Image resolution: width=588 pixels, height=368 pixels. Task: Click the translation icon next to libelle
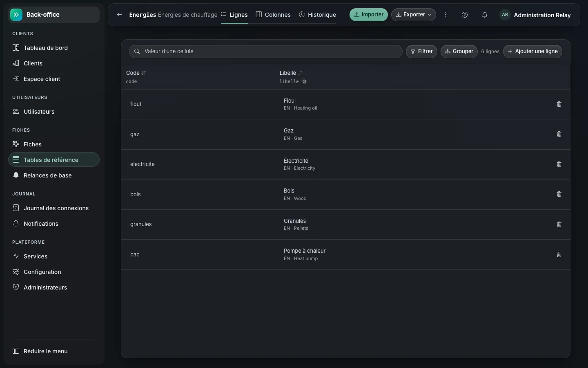(x=304, y=81)
